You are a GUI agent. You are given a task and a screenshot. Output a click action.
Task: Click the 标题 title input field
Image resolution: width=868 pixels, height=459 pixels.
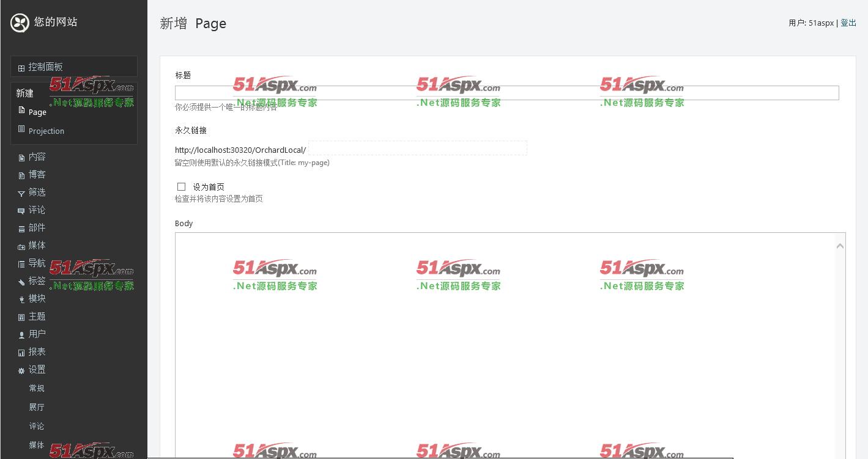click(x=506, y=93)
